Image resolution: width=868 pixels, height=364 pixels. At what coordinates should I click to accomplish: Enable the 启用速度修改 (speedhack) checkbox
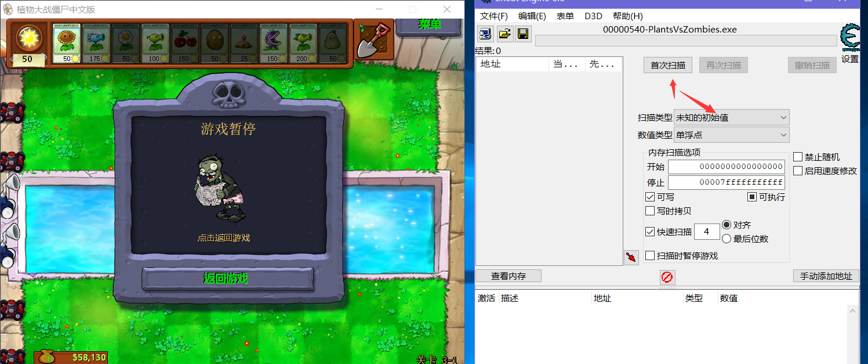click(798, 171)
